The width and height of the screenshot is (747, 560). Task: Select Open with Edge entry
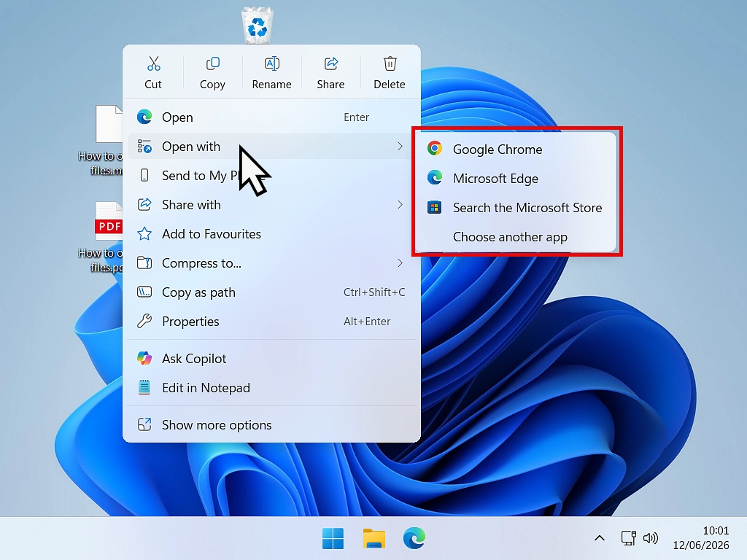pyautogui.click(x=271, y=117)
